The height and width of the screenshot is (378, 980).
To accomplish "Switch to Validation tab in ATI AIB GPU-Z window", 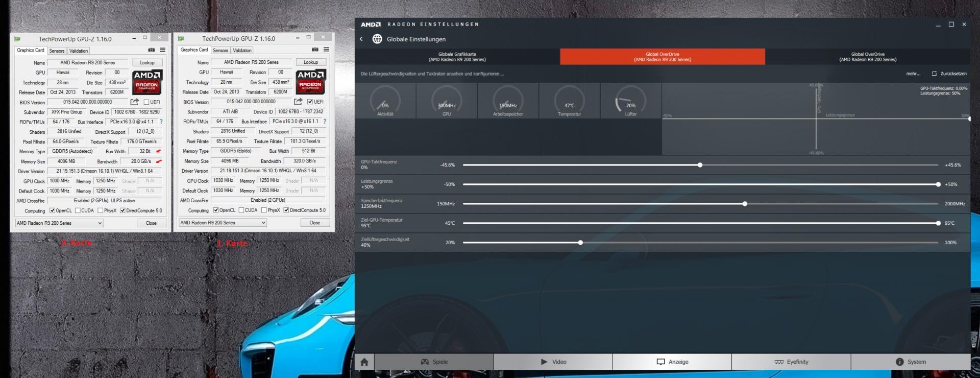I will [x=242, y=50].
